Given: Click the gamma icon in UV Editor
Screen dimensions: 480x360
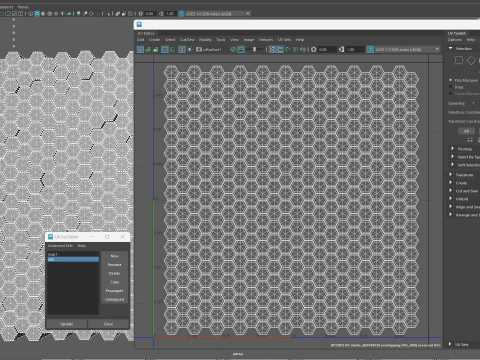Looking at the screenshot, I should (341, 49).
